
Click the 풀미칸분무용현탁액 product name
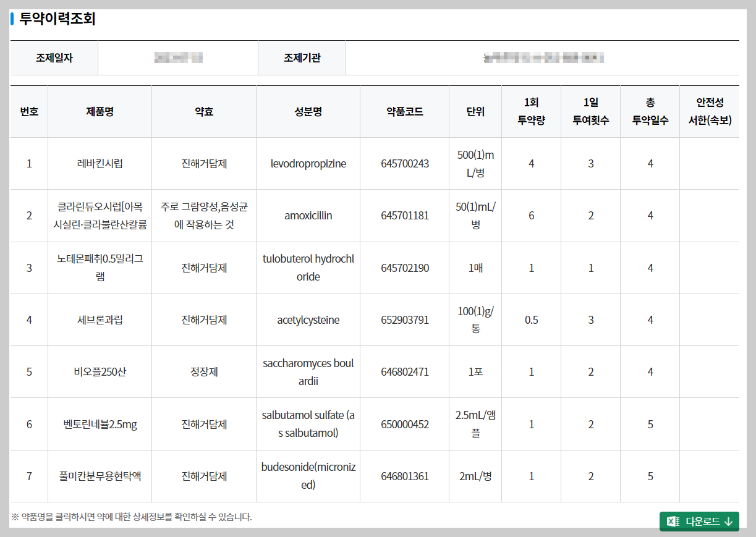[x=100, y=476]
